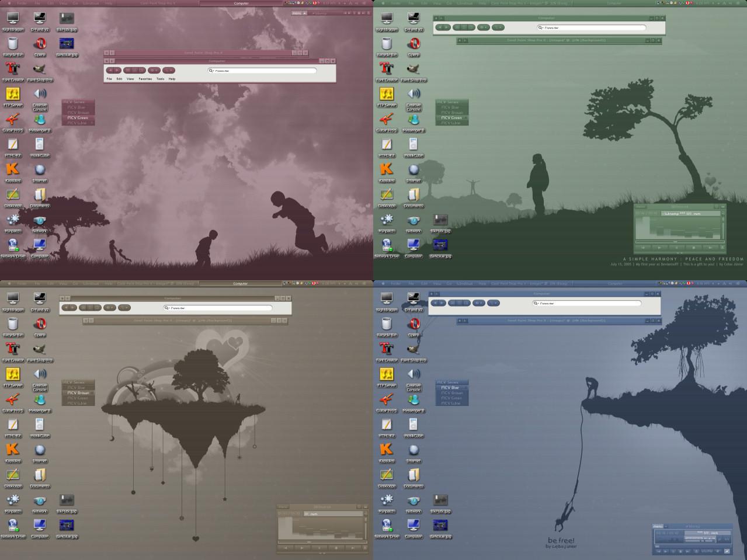
Task: Open Help menu in pink desktop top bar
Action: pyautogui.click(x=109, y=4)
